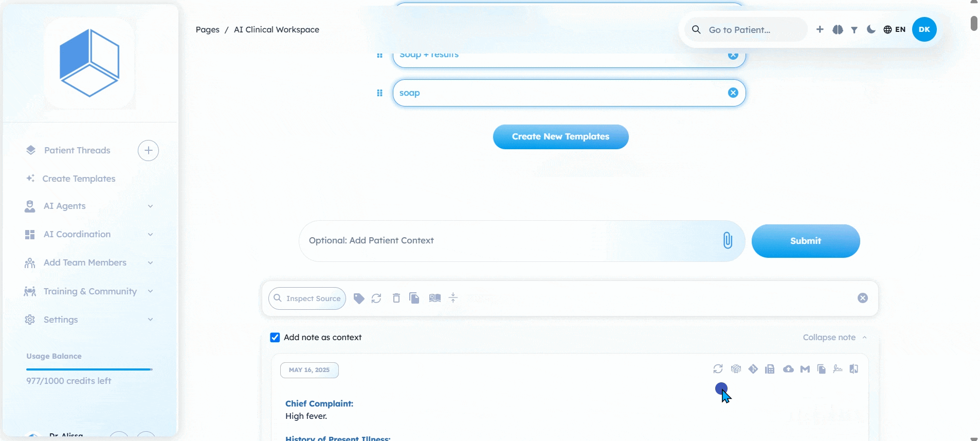Close the Inspect Source toolbar with X
Screen dimensions: 980x441
point(863,298)
